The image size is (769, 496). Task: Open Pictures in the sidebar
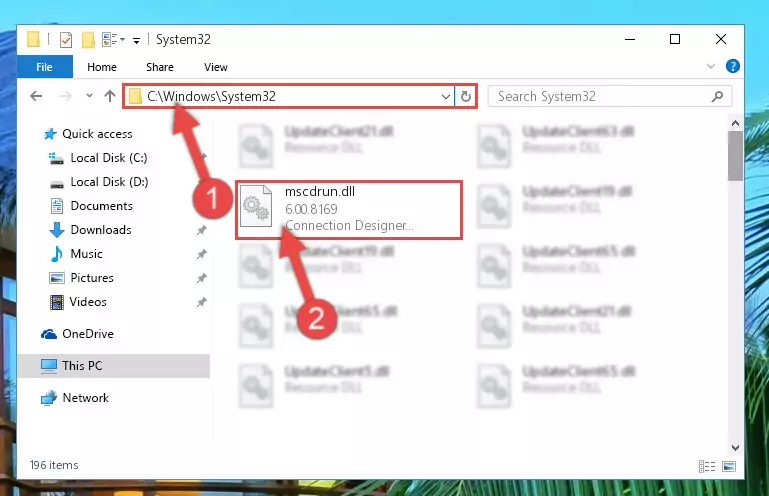[x=81, y=278]
